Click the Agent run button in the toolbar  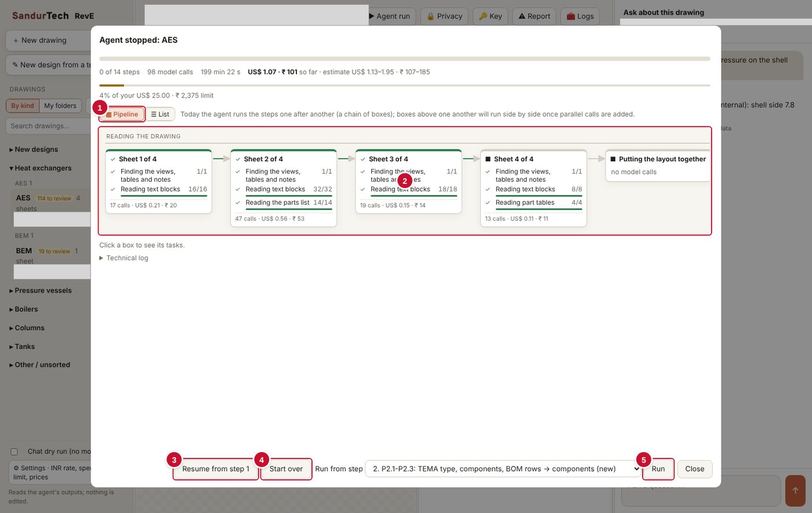390,16
